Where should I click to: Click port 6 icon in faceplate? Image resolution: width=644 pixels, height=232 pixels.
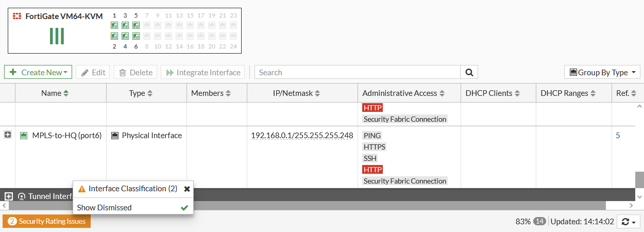pyautogui.click(x=136, y=36)
